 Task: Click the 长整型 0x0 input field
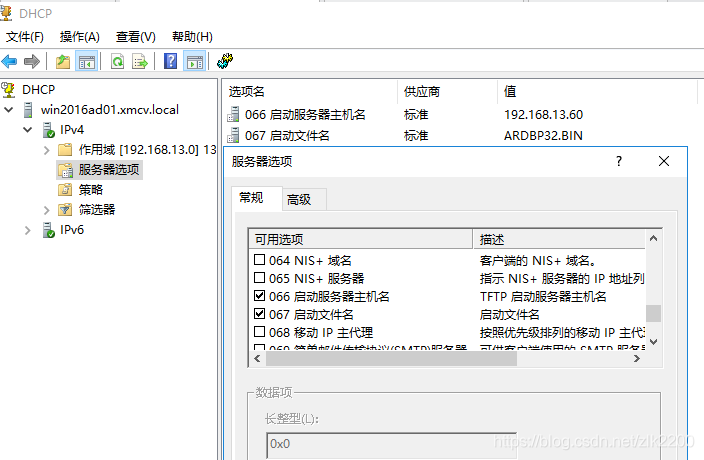pos(391,445)
